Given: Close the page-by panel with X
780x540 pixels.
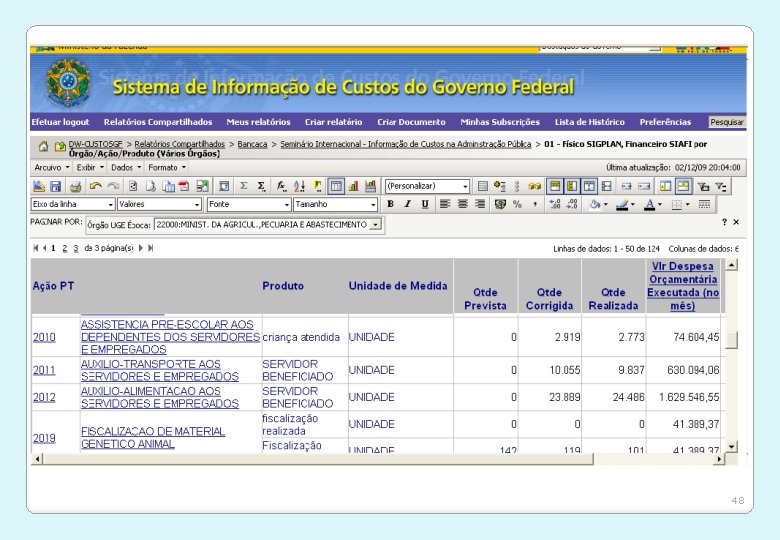Looking at the screenshot, I should click(736, 222).
